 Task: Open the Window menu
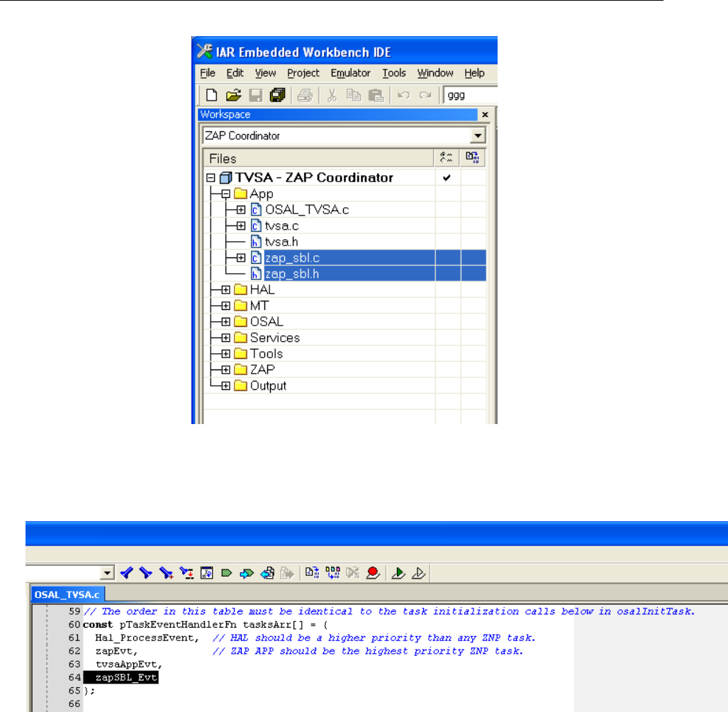[435, 73]
